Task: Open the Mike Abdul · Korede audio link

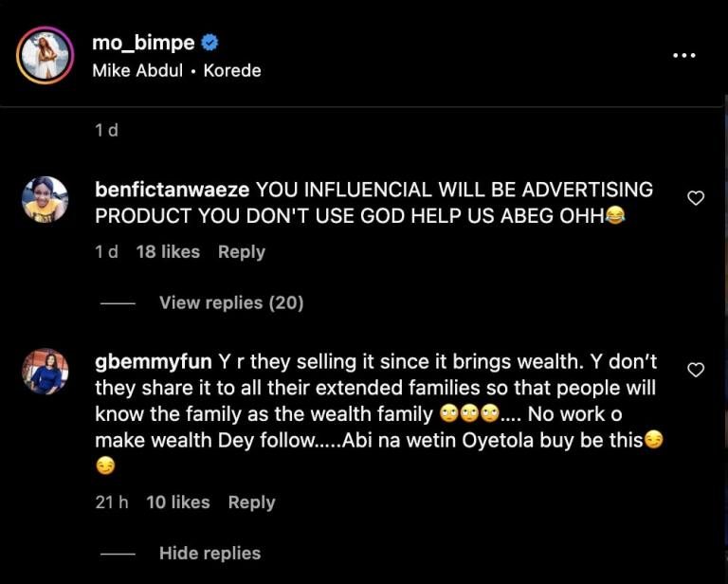Action: tap(176, 71)
